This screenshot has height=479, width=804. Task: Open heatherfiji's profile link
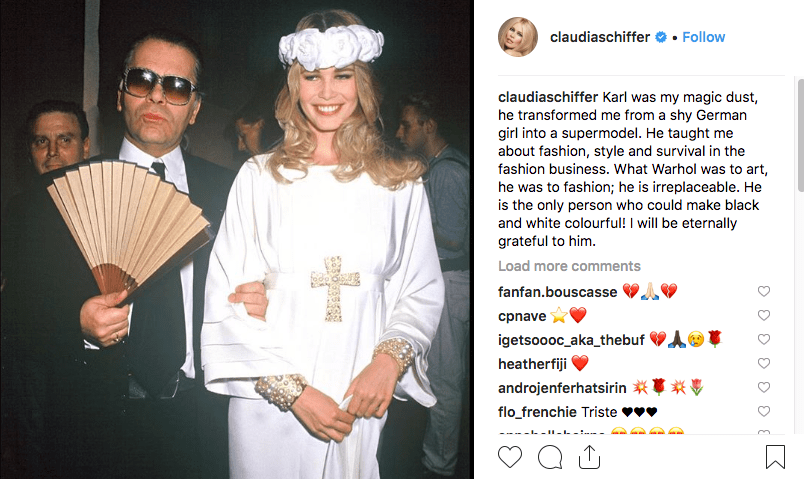532,364
